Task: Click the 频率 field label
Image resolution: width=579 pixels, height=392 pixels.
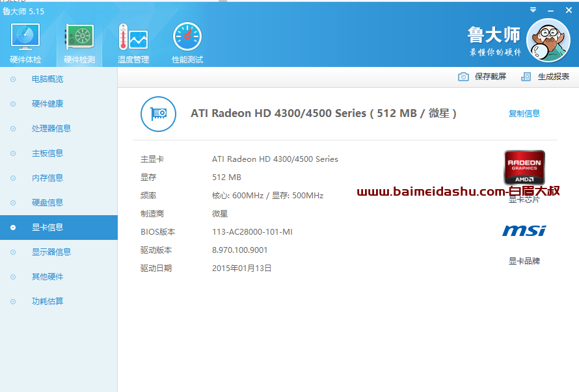Action: tap(148, 196)
